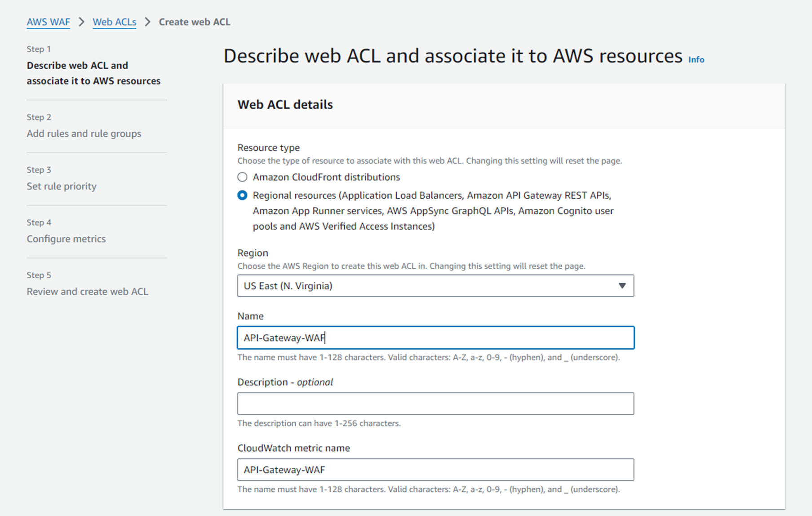Click the breadcrumb chevron after AWS WAF
The height and width of the screenshot is (516, 812).
(x=81, y=22)
